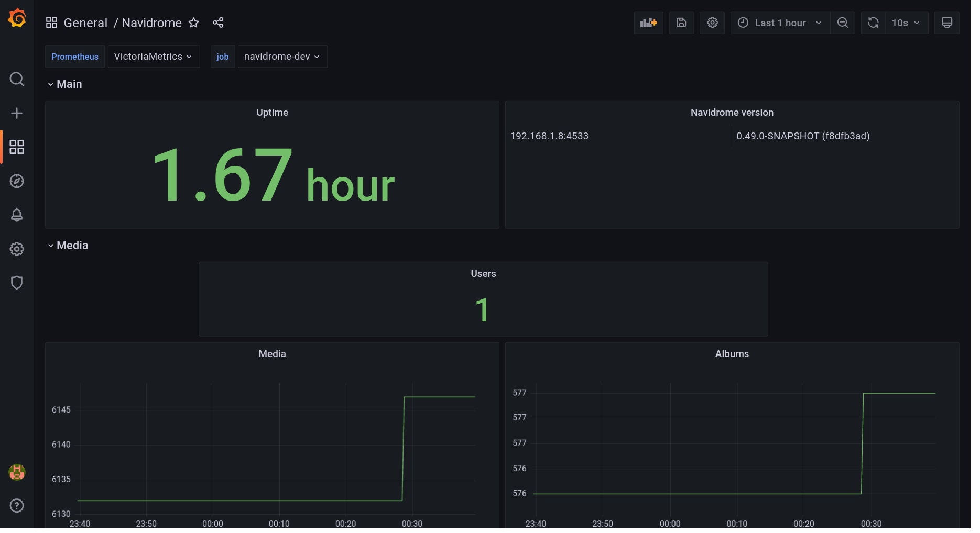Image resolution: width=980 pixels, height=533 pixels.
Task: Open the 10s refresh interval dropdown
Action: [x=906, y=23]
